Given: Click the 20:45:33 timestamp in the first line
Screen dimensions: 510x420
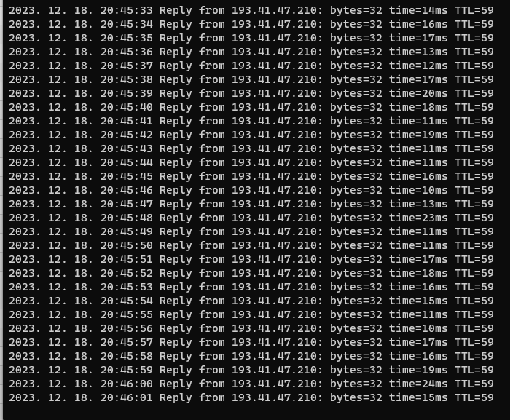Looking at the screenshot, I should [x=127, y=10].
